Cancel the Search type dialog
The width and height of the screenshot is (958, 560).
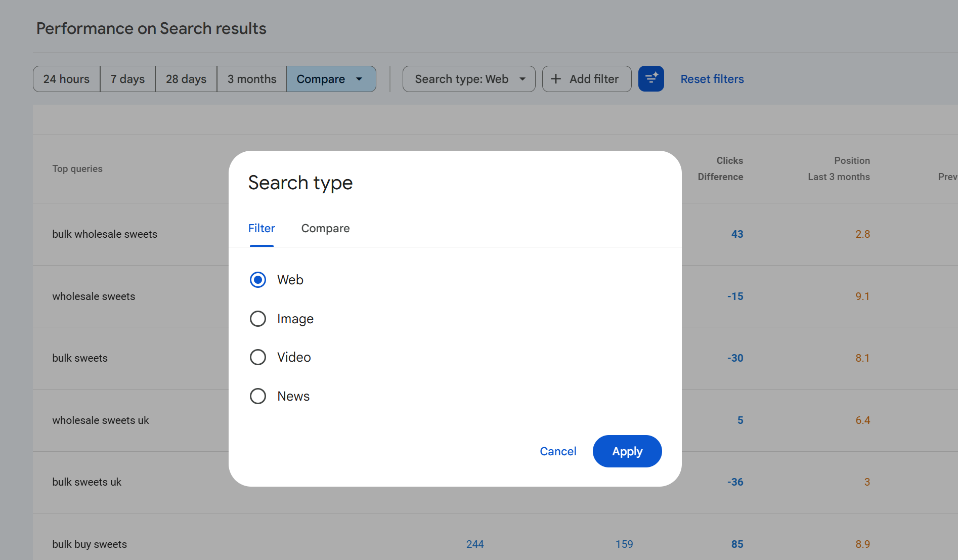558,451
